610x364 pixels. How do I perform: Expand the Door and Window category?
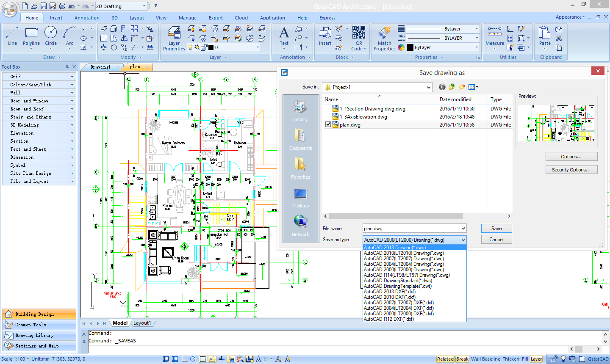39,101
